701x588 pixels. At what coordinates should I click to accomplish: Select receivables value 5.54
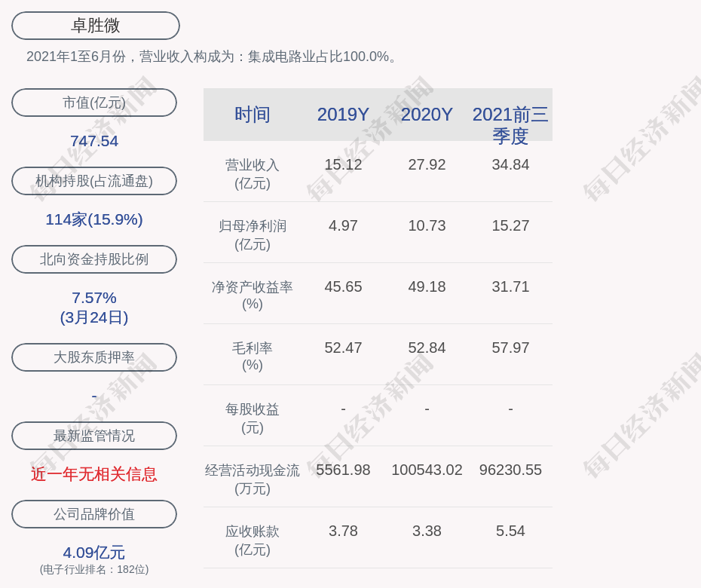point(510,531)
